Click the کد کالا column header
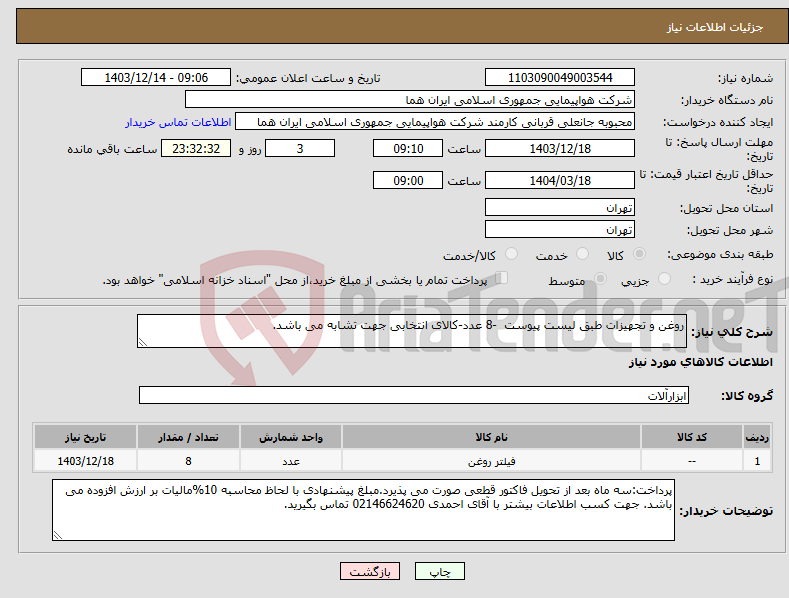This screenshot has height=598, width=789. (x=692, y=437)
